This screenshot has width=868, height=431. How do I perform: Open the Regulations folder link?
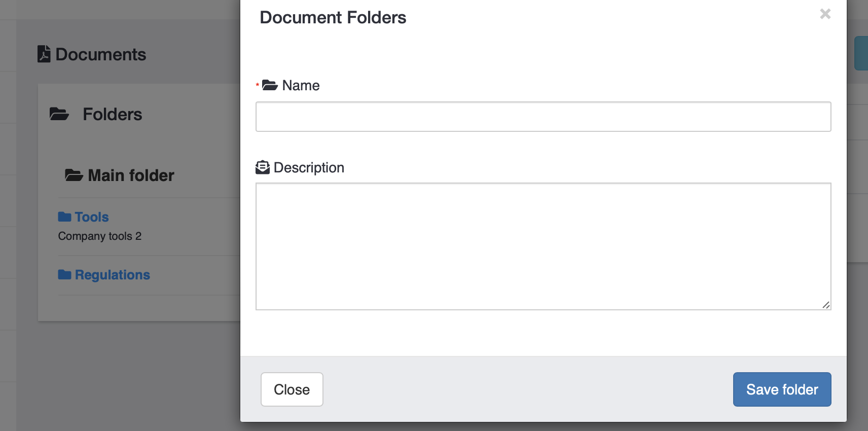click(112, 275)
